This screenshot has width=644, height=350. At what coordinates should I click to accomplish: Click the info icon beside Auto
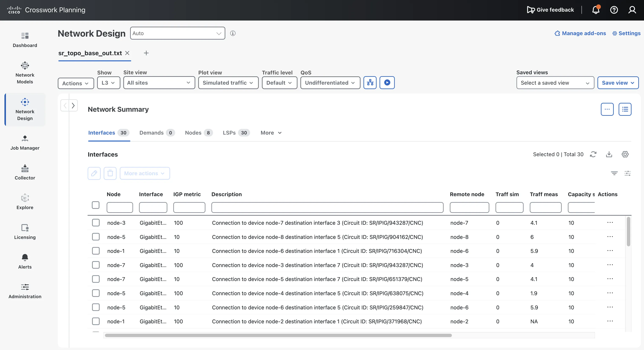pos(233,33)
